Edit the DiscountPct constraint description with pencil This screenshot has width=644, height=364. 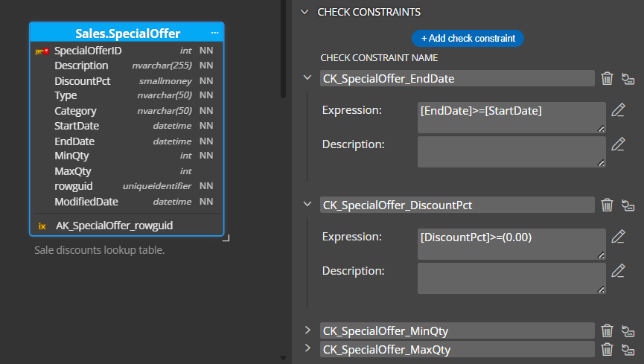pos(618,271)
